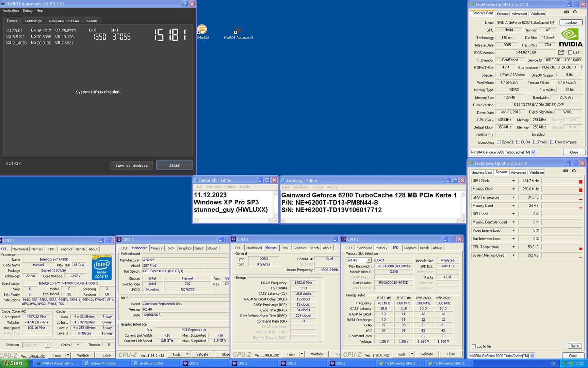Screen dimensions: 588x368
Task: Switch to Mainboard tab in CPU-Z CPU window
Action: pyautogui.click(x=20, y=249)
